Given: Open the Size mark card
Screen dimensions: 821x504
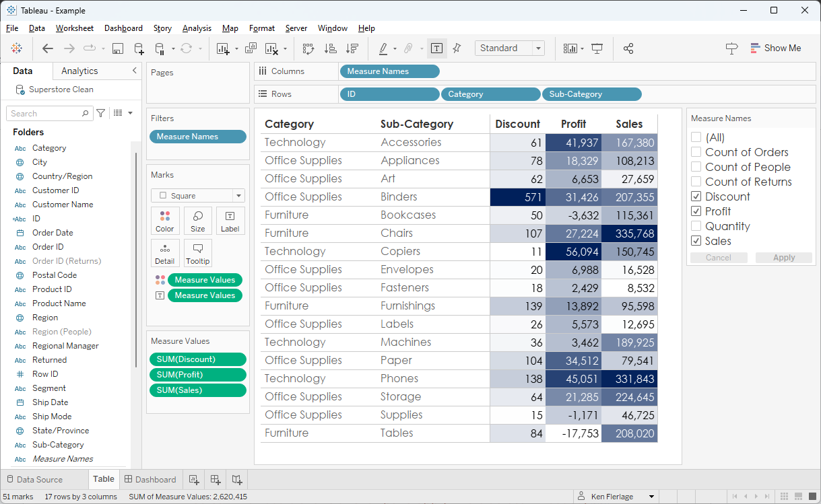Looking at the screenshot, I should pos(198,221).
